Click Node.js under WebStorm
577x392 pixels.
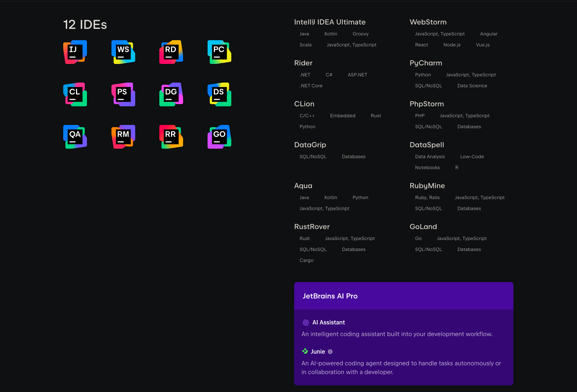coord(452,45)
